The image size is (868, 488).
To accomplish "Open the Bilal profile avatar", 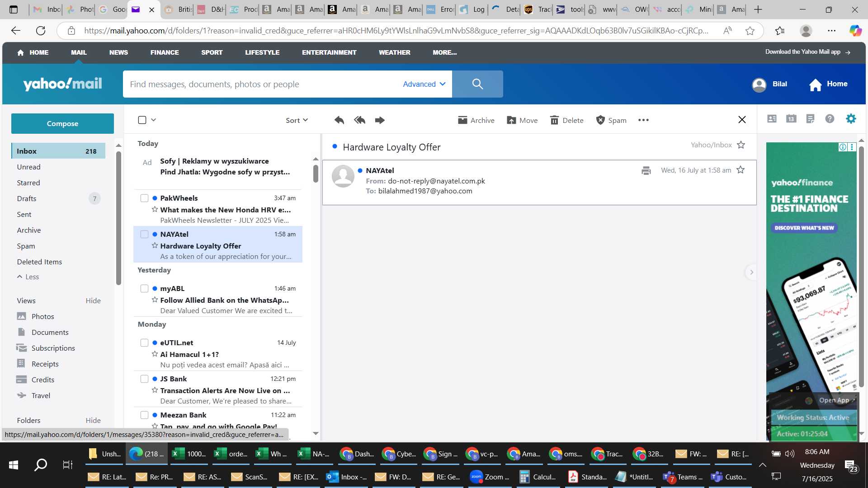I will [x=759, y=84].
